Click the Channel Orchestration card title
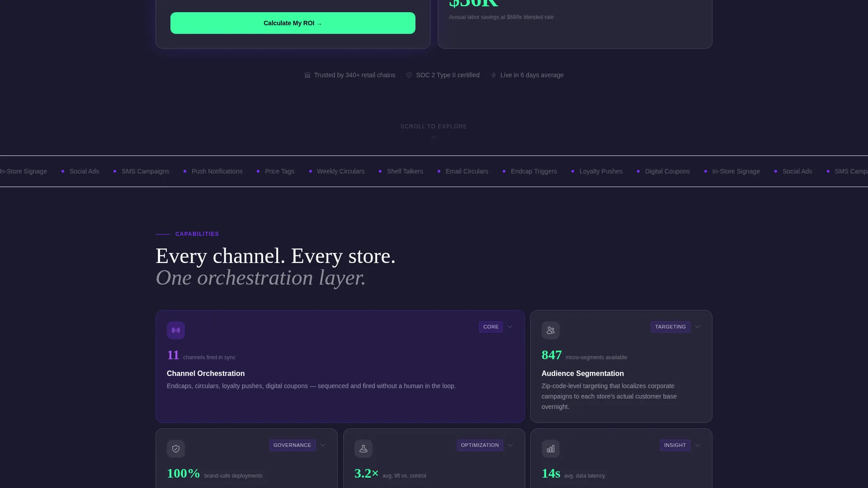This screenshot has height=488, width=868. click(x=206, y=374)
